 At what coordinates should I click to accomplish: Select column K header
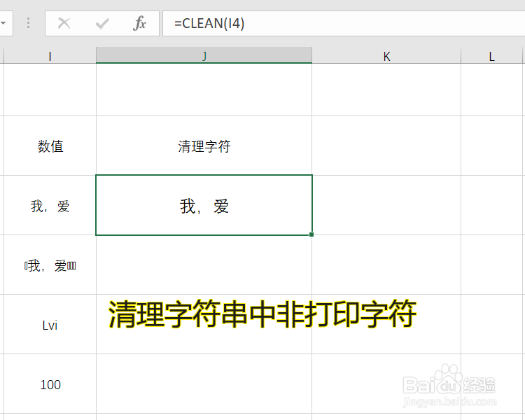[386, 55]
